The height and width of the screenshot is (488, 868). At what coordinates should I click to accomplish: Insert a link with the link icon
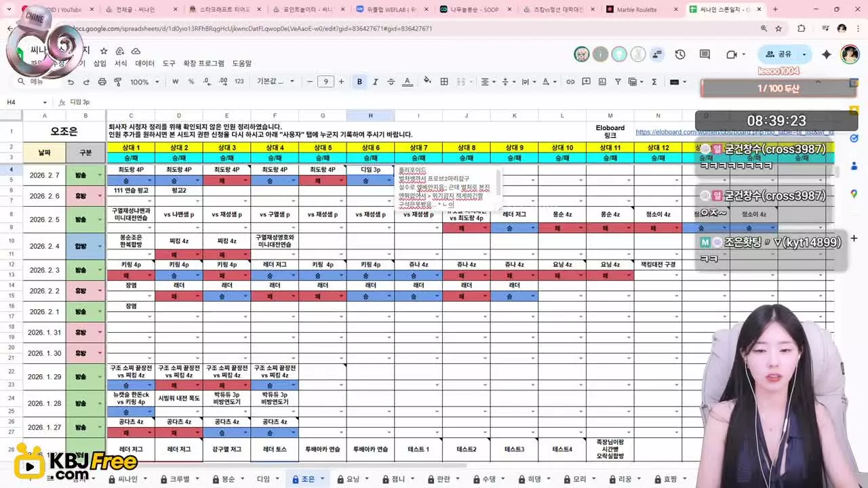click(x=570, y=82)
